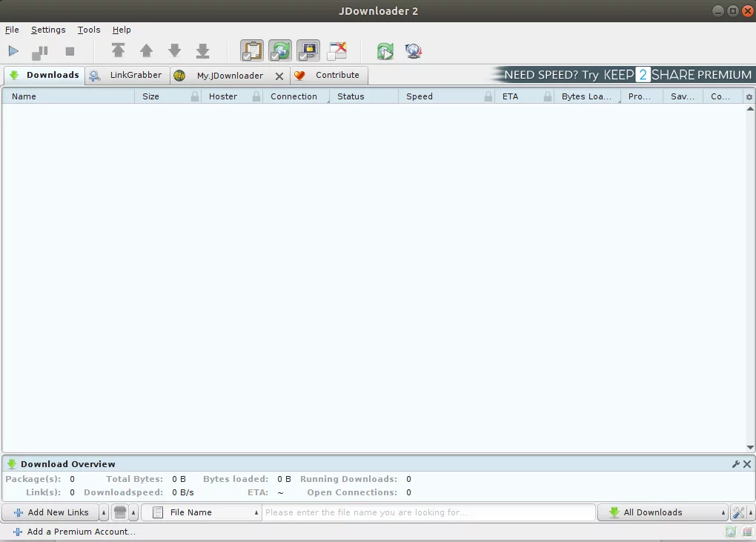Click Add a Premium Account link

81,532
